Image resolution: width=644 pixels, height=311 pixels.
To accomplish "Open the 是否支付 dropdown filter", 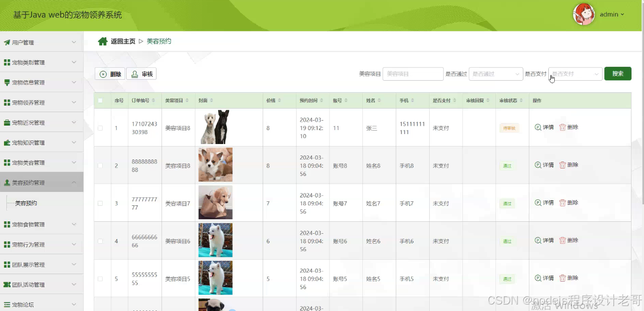I will (x=575, y=74).
